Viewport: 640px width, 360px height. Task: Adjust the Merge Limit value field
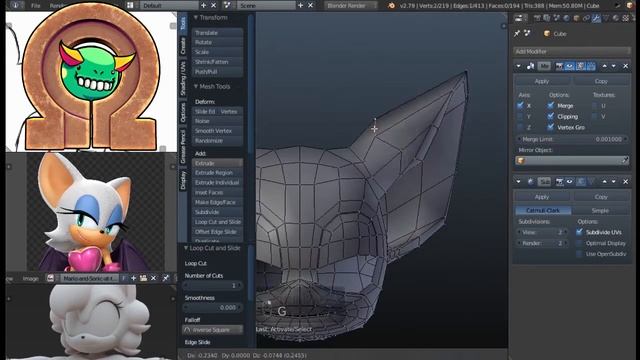click(571, 140)
